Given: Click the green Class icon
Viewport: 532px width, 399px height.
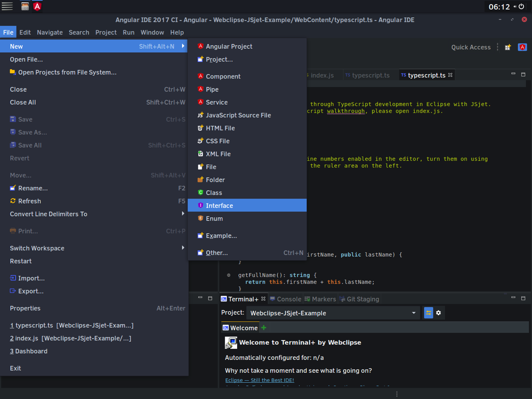Looking at the screenshot, I should coord(200,192).
